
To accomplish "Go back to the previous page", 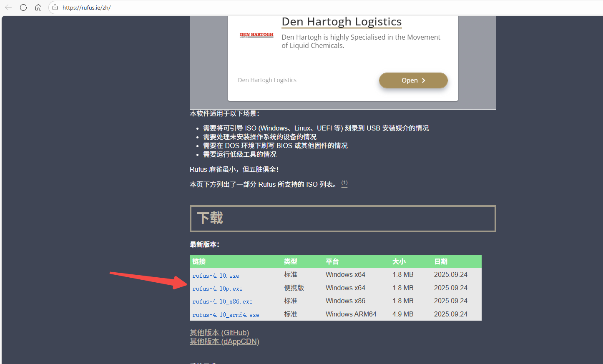I will pyautogui.click(x=8, y=8).
